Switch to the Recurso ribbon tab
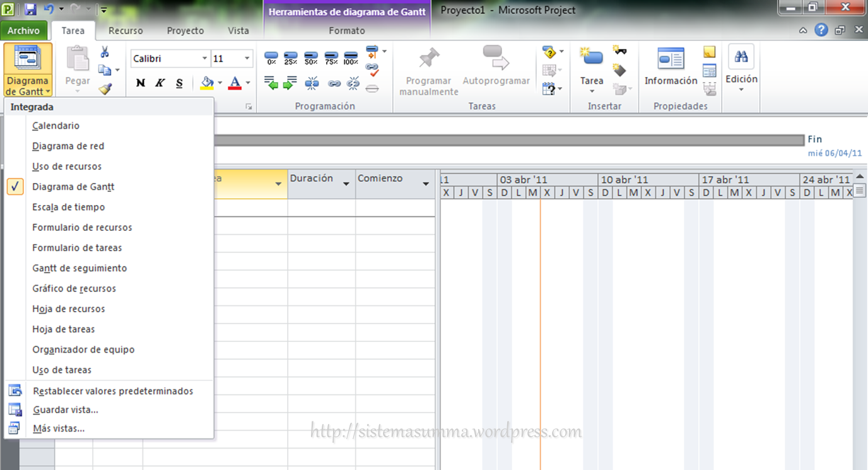 (x=125, y=30)
